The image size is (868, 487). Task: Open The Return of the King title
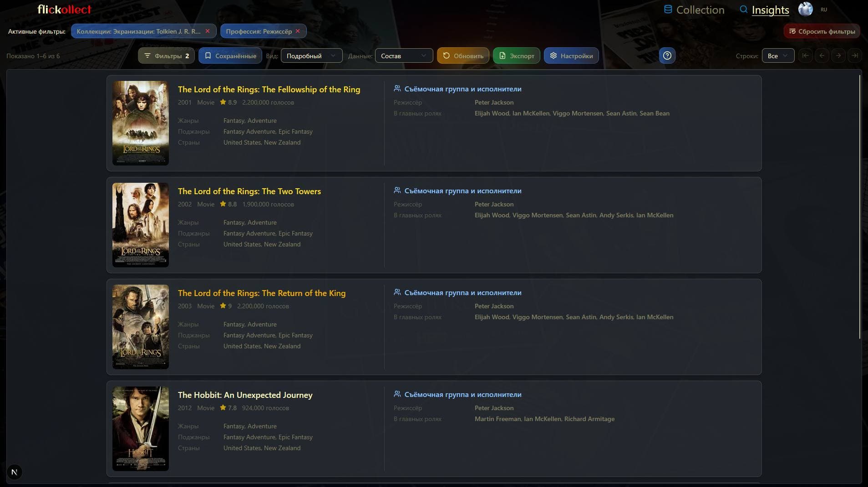(262, 293)
